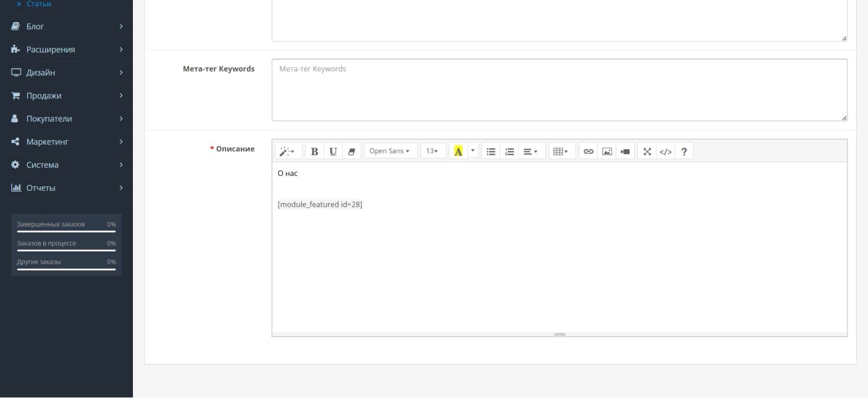868x398 pixels.
Task: Open table insert dropdown
Action: [x=561, y=151]
